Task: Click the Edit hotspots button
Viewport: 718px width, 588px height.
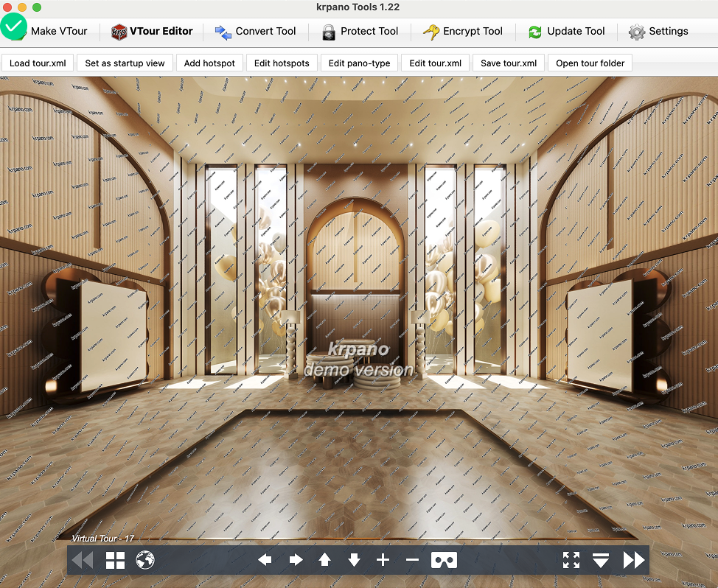Action: [x=282, y=63]
